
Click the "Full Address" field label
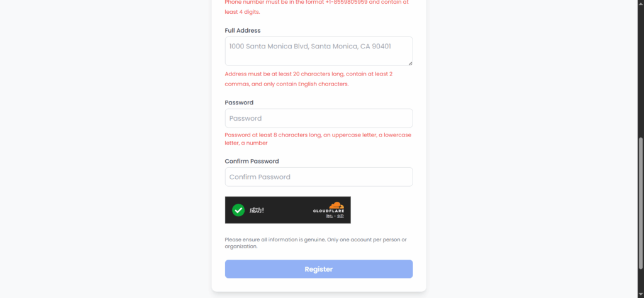243,30
